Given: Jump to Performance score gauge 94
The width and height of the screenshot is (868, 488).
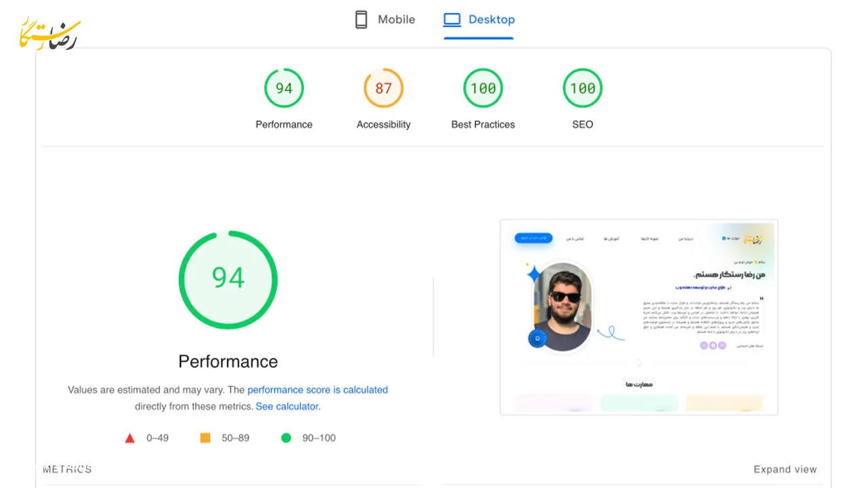Looking at the screenshot, I should click(x=284, y=88).
